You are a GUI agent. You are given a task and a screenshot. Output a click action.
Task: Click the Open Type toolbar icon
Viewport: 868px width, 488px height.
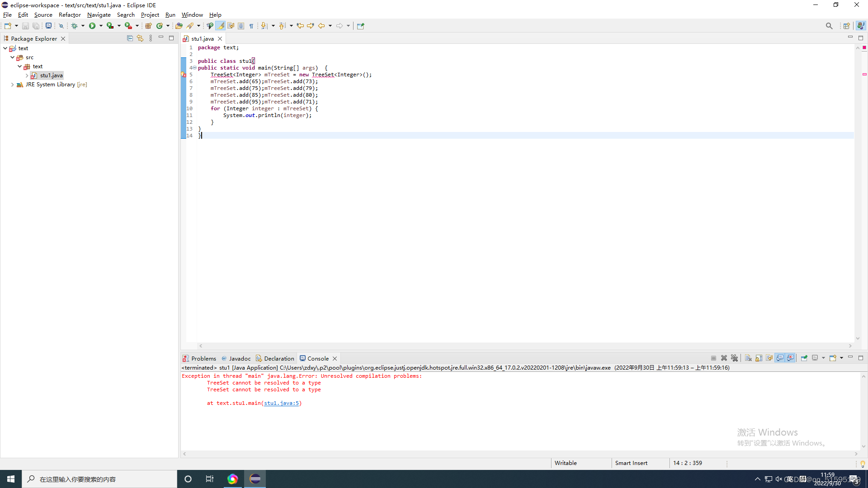179,26
